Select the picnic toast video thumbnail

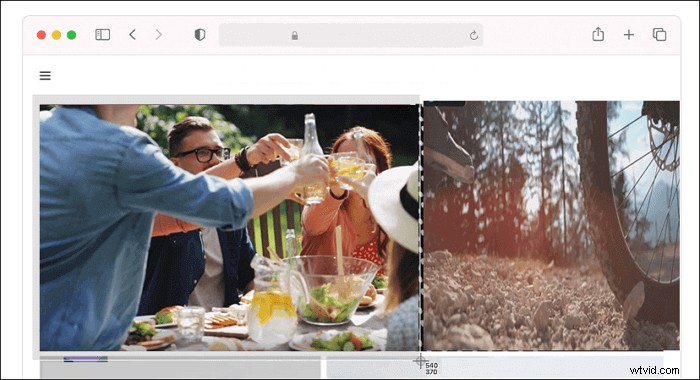[229, 227]
